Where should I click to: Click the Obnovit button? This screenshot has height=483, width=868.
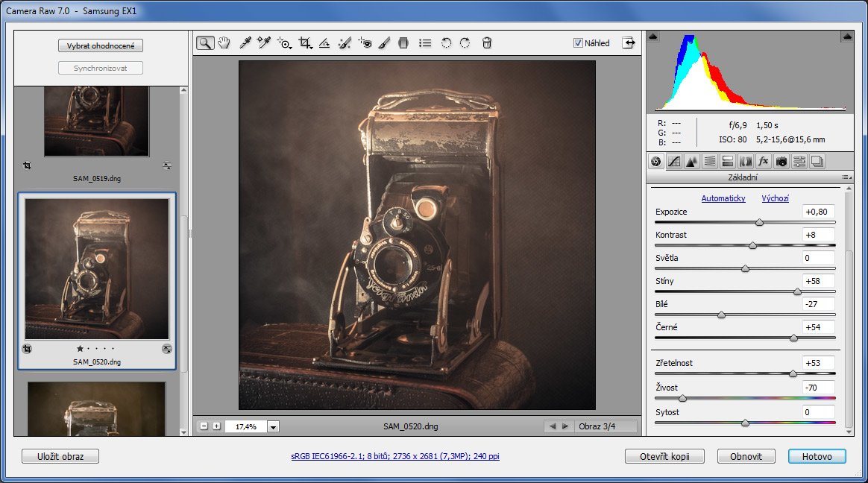coord(746,456)
